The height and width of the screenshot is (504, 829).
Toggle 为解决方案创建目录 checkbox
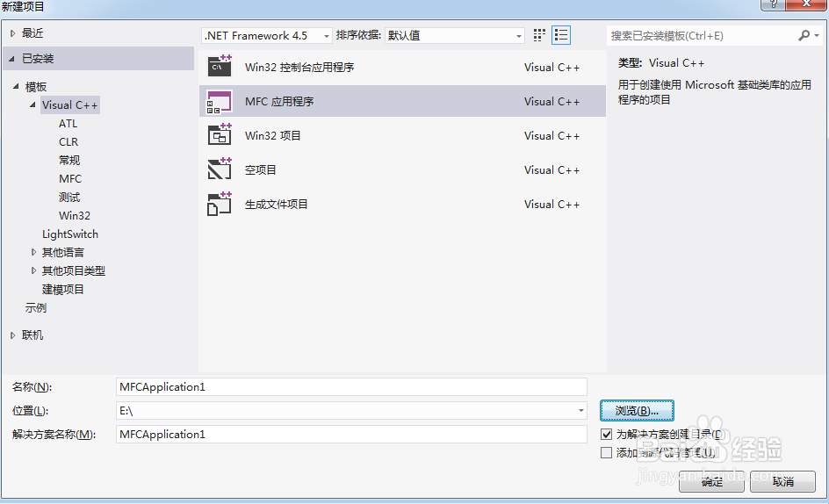(x=607, y=434)
